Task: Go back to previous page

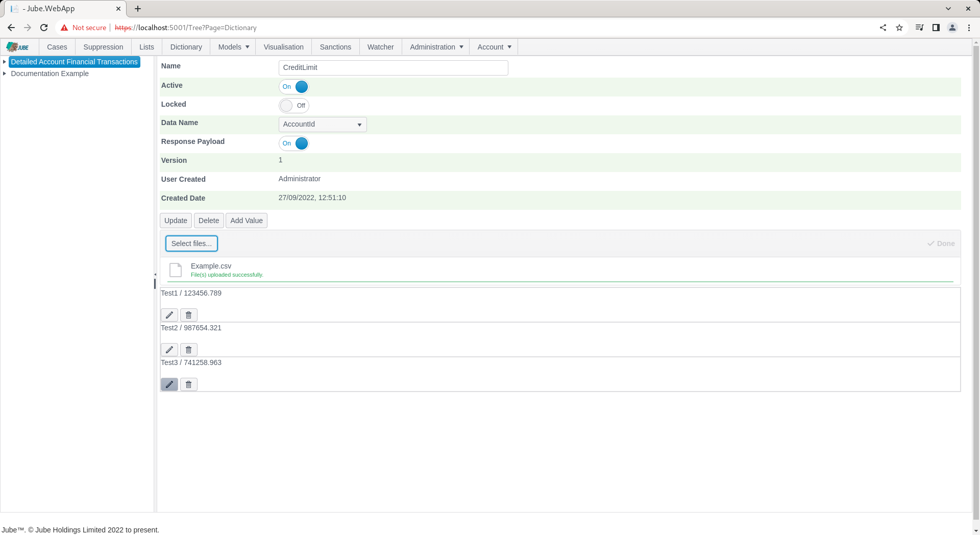Action: point(11,28)
